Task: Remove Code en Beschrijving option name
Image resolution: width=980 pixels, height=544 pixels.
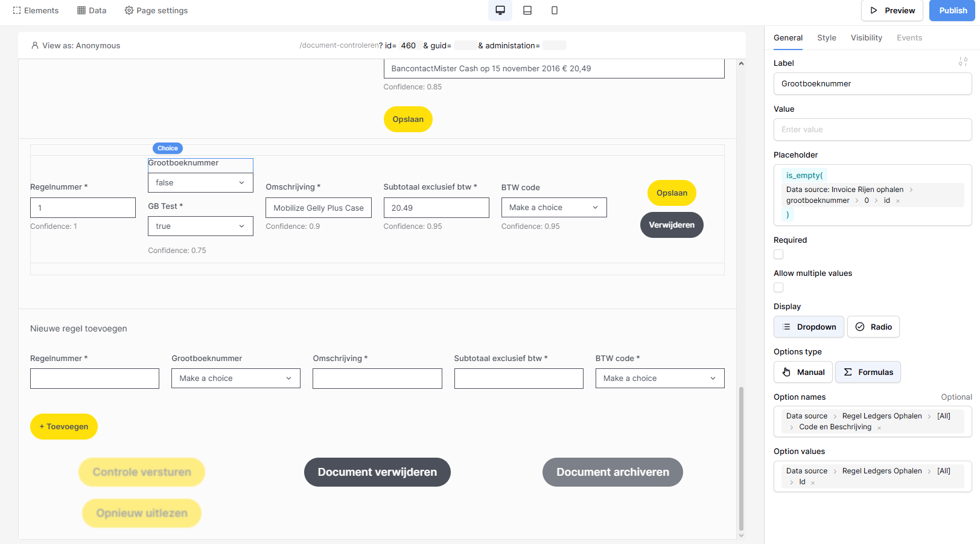Action: coord(879,427)
